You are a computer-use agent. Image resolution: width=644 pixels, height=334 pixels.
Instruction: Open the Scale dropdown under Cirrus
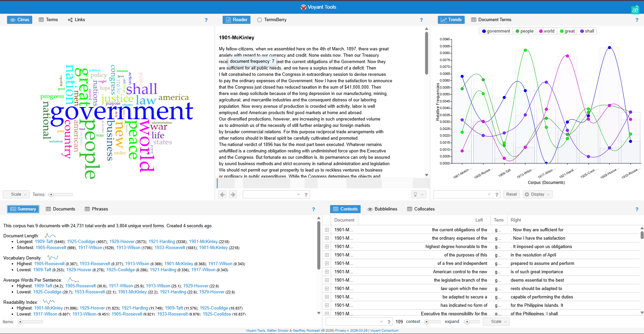[16, 194]
